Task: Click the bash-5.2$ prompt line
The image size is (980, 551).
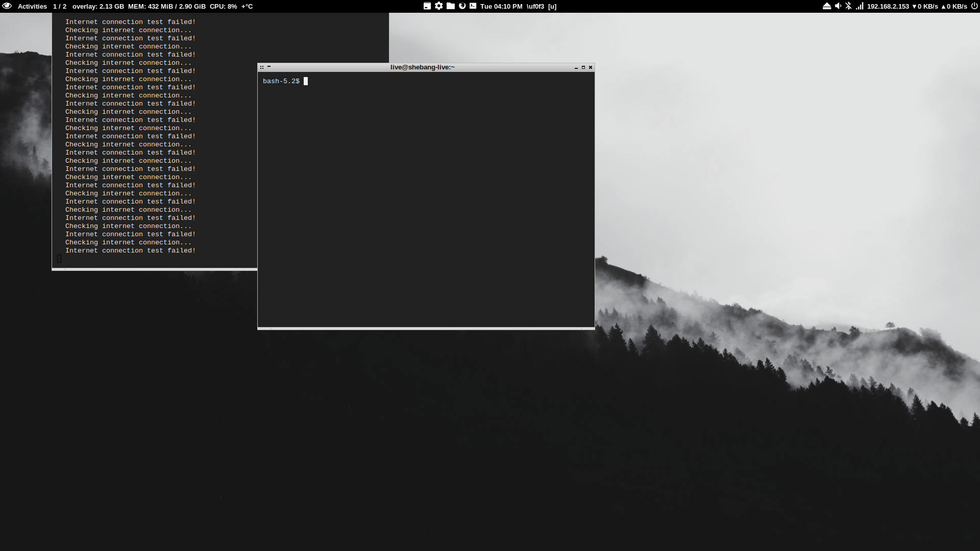Action: pos(285,81)
